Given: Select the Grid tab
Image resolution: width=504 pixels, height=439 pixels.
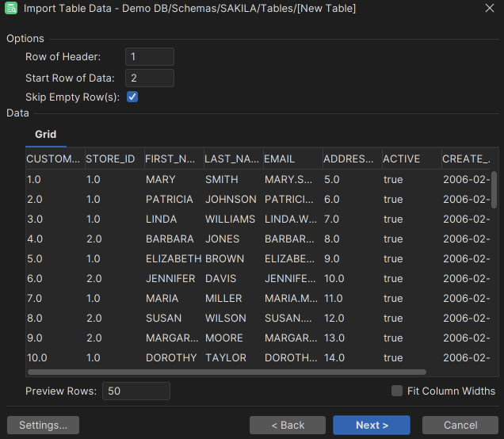Looking at the screenshot, I should (46, 135).
